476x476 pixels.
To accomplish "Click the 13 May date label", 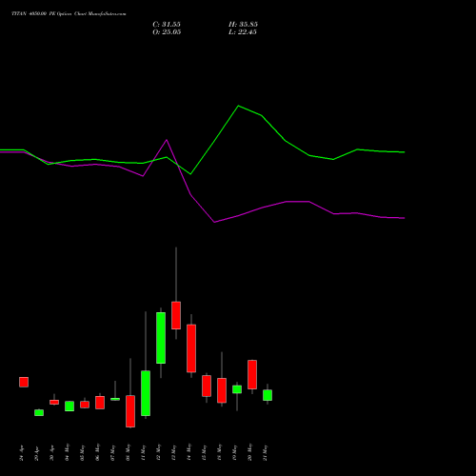I will coord(173,452).
